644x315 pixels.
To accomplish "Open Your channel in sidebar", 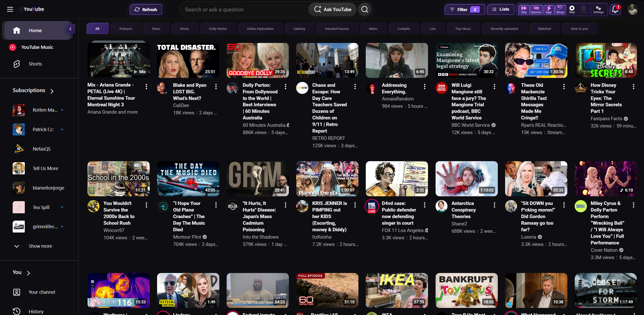I will point(37,292).
